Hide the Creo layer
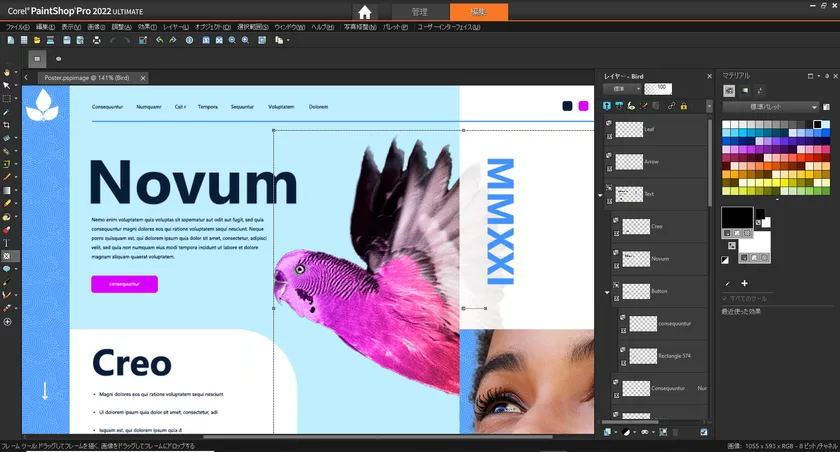The width and height of the screenshot is (840, 452). point(615,219)
